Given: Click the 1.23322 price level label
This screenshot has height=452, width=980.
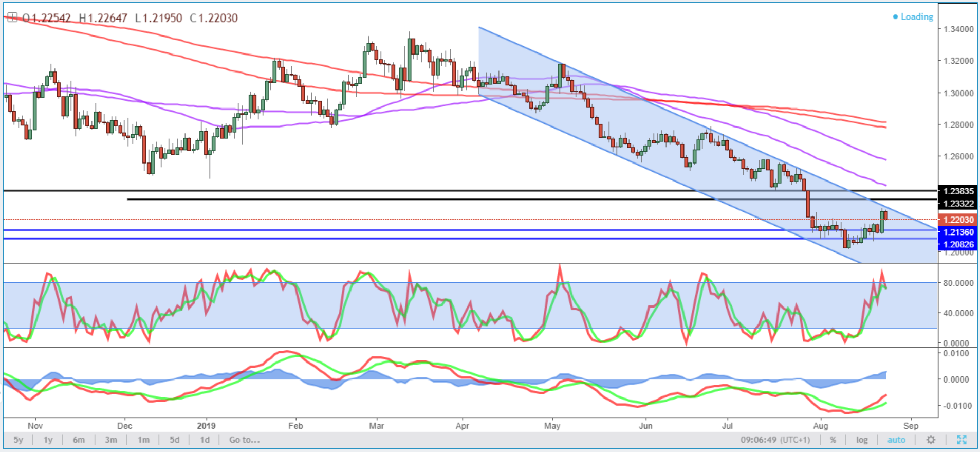Looking at the screenshot, I should click(957, 203).
